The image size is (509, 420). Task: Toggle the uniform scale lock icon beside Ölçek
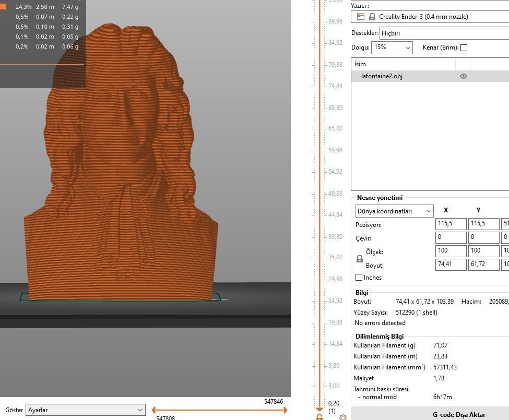[x=359, y=259]
